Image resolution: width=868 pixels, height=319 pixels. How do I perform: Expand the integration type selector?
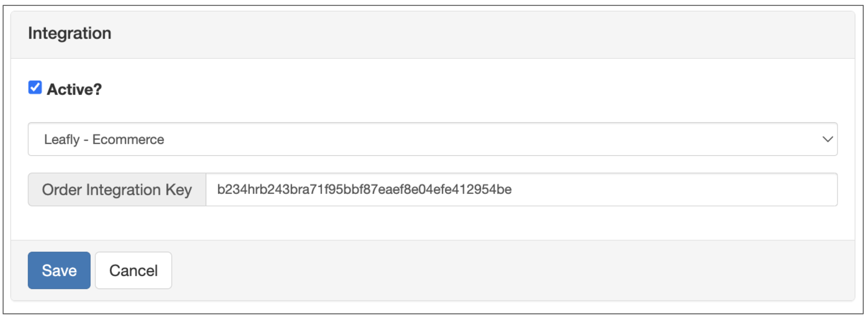click(x=433, y=139)
